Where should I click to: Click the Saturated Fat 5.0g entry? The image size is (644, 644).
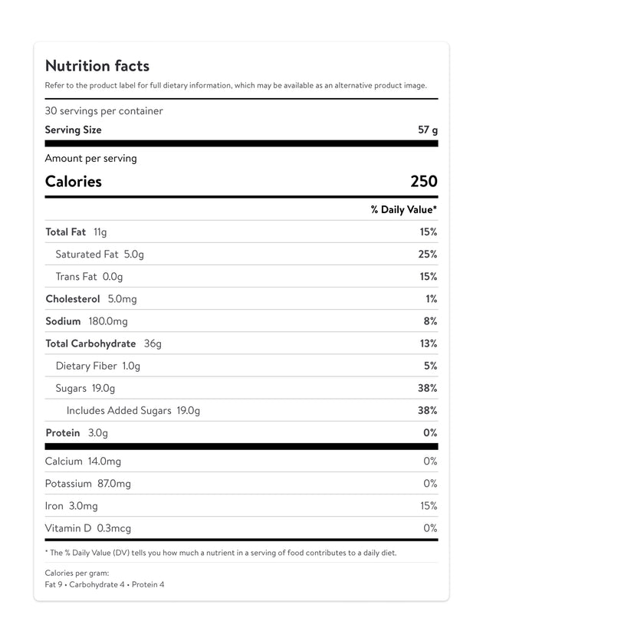click(x=100, y=255)
